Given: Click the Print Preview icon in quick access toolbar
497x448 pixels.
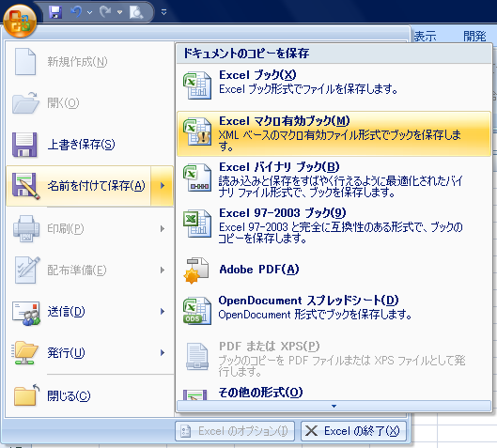Looking at the screenshot, I should tap(136, 12).
